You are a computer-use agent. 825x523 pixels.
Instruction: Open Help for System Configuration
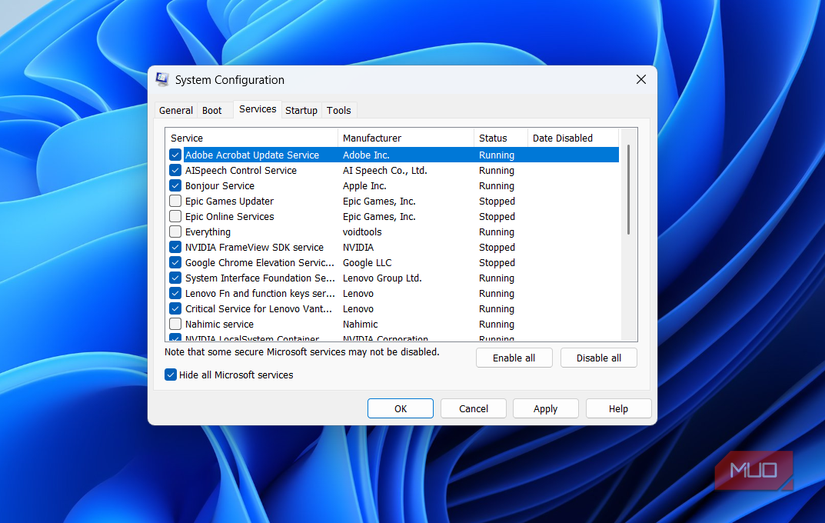pos(618,408)
